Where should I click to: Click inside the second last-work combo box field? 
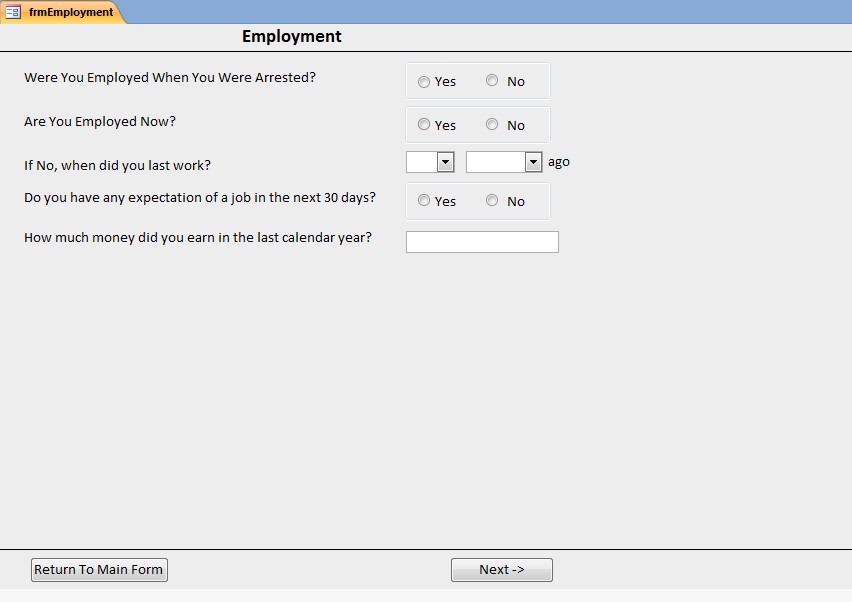(496, 162)
